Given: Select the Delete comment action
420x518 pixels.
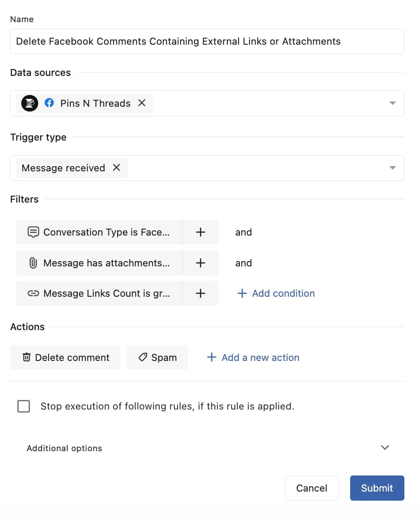Looking at the screenshot, I should pos(66,357).
